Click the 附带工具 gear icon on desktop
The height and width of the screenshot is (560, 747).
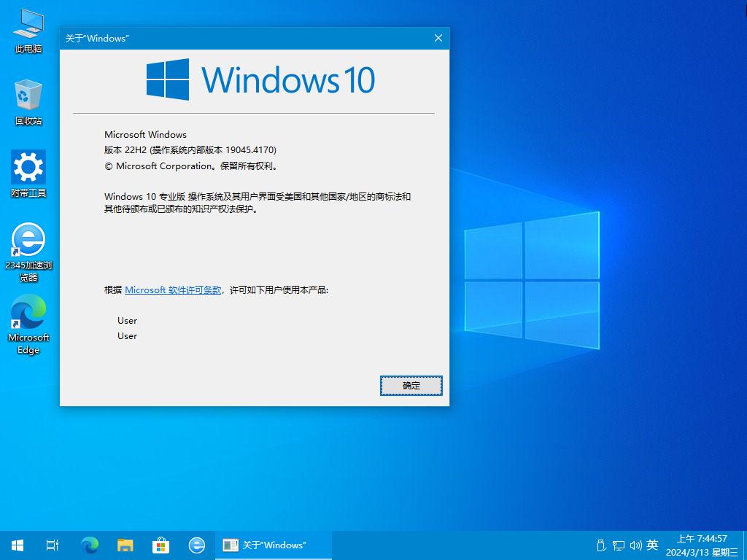click(x=28, y=174)
